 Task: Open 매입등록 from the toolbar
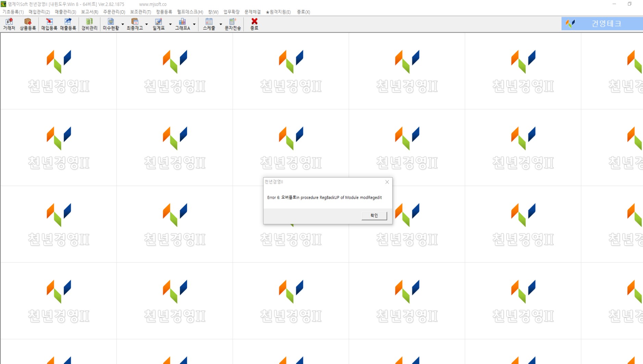49,24
